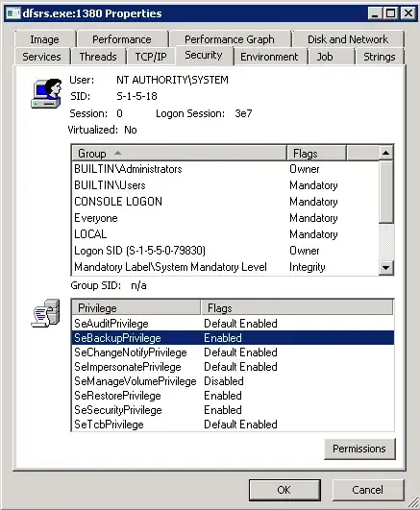The height and width of the screenshot is (510, 420).
Task: Open the Threads tab
Action: [98, 57]
